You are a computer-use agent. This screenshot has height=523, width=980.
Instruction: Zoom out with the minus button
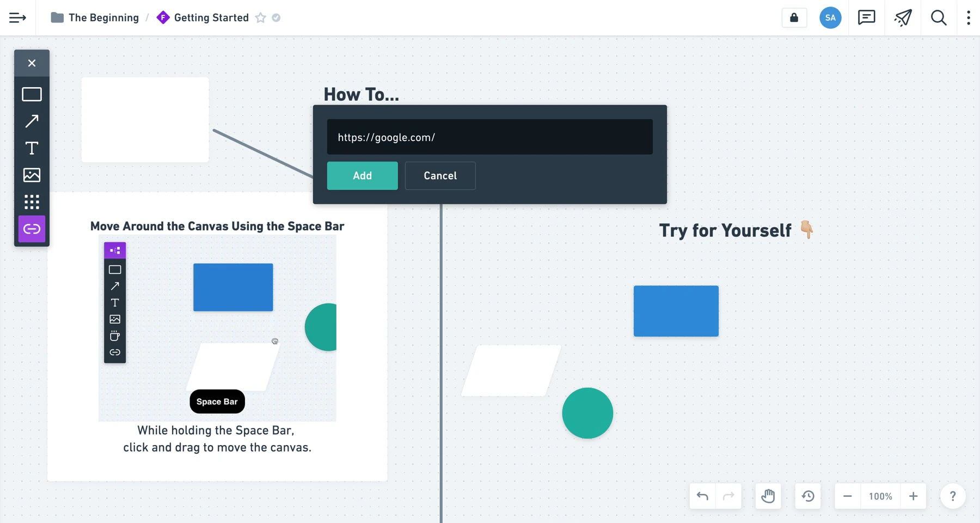pyautogui.click(x=847, y=496)
